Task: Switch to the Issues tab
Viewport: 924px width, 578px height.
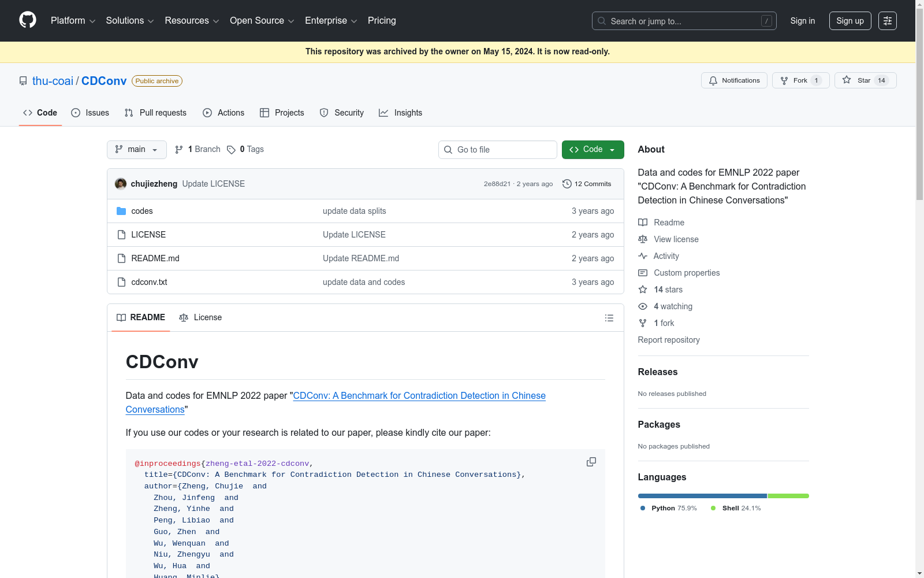Action: point(90,113)
